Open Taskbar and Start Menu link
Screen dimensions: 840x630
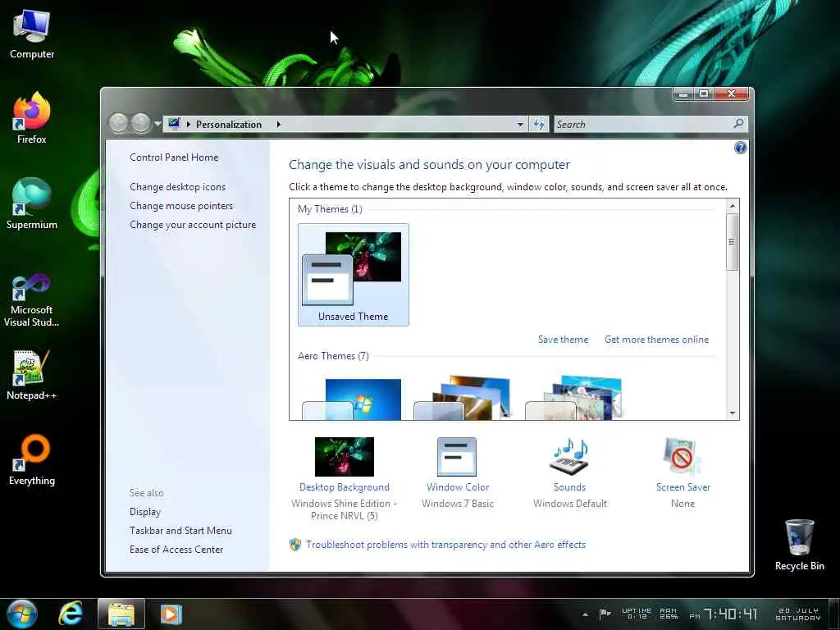(180, 531)
